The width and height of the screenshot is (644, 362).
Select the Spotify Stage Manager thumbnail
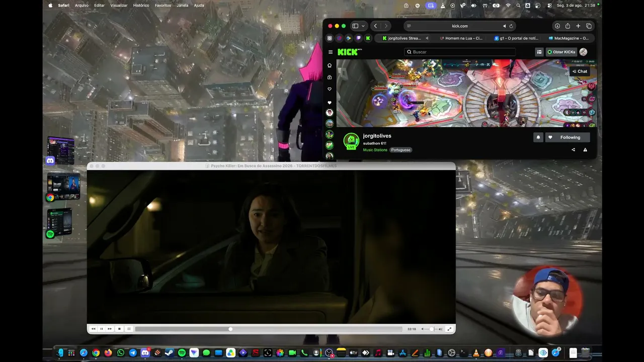click(x=60, y=223)
